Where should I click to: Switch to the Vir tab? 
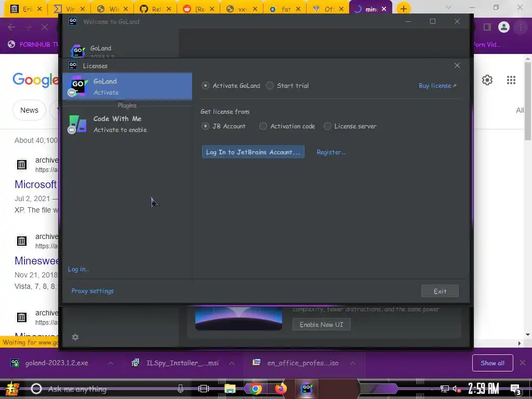pyautogui.click(x=69, y=9)
